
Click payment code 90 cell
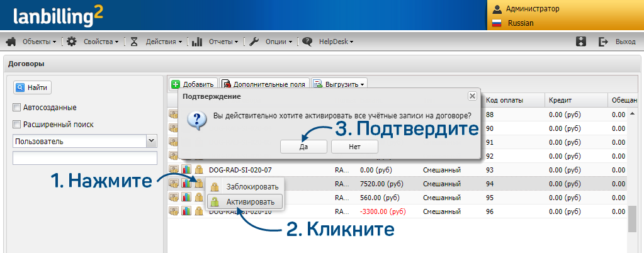pos(490,128)
